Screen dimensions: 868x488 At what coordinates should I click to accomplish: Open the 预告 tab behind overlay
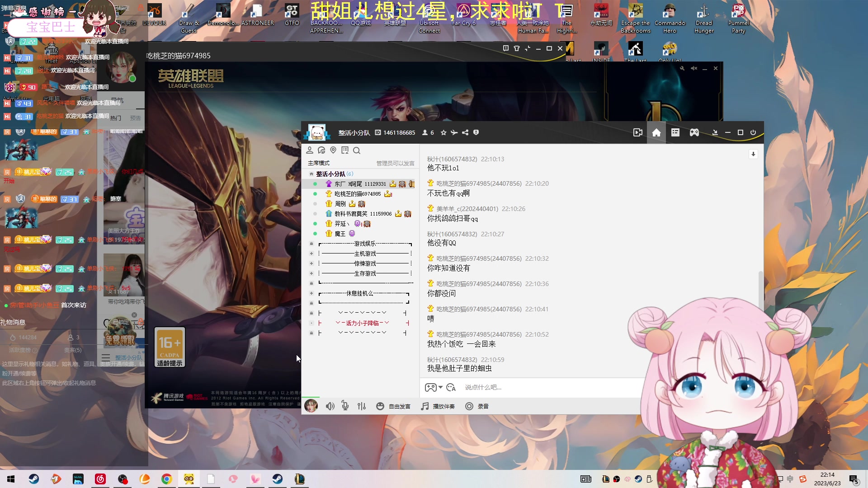(x=135, y=118)
